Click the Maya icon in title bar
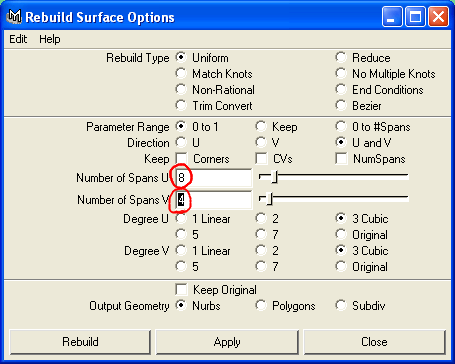The width and height of the screenshot is (455, 364). tap(14, 17)
